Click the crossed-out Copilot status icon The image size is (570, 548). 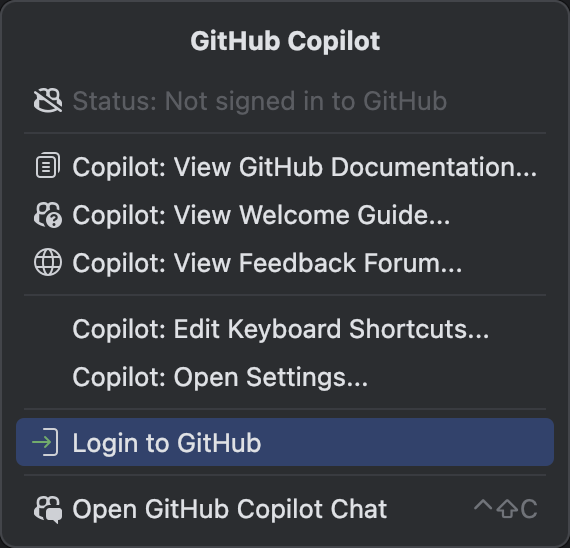pos(48,101)
